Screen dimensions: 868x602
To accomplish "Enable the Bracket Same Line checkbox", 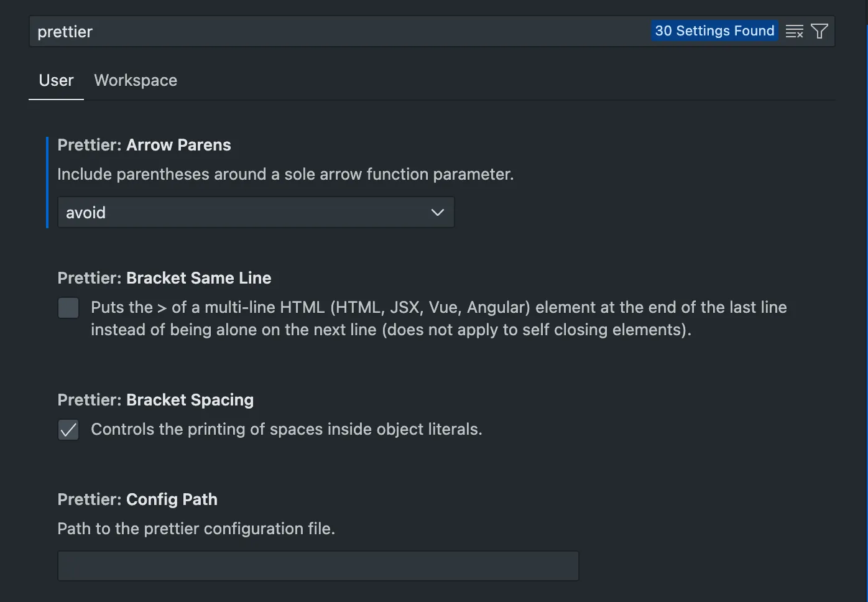I will click(x=68, y=308).
